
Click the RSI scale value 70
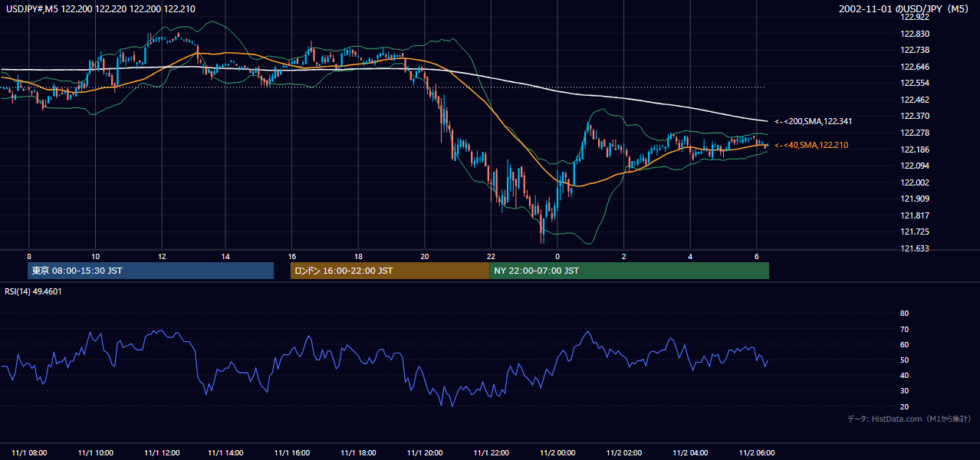point(904,329)
